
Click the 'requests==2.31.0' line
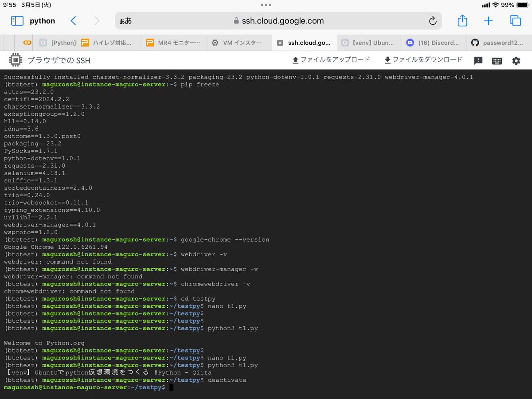[x=35, y=165]
